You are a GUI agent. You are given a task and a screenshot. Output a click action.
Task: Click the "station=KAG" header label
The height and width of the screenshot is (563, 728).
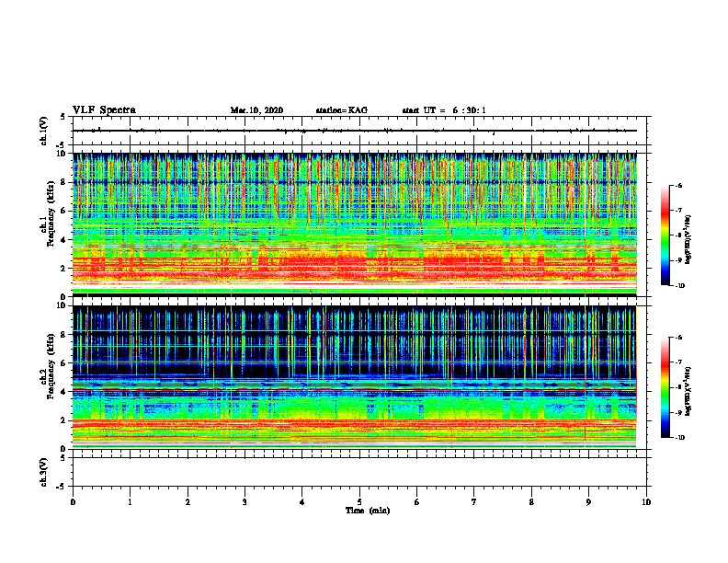[342, 110]
